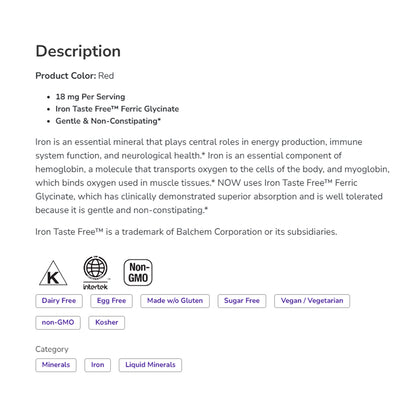The image size is (416, 416).
Task: Click the Kosher attribute tag
Action: click(107, 323)
